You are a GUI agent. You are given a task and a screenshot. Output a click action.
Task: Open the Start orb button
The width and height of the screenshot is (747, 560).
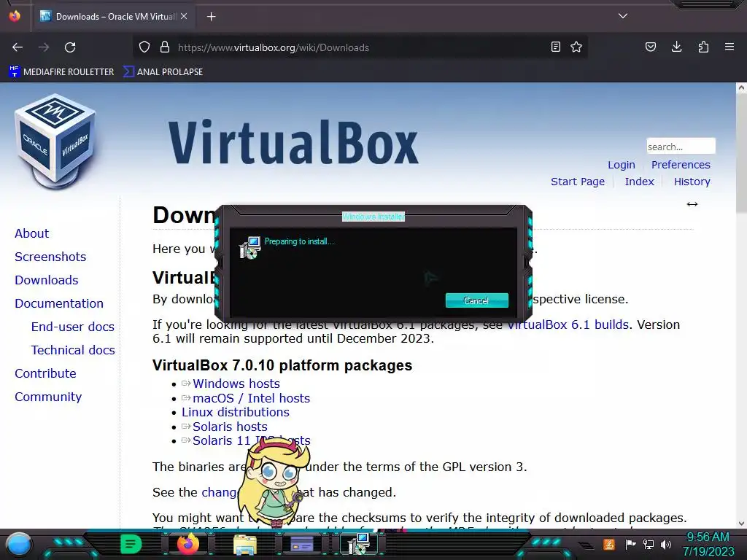click(x=19, y=544)
